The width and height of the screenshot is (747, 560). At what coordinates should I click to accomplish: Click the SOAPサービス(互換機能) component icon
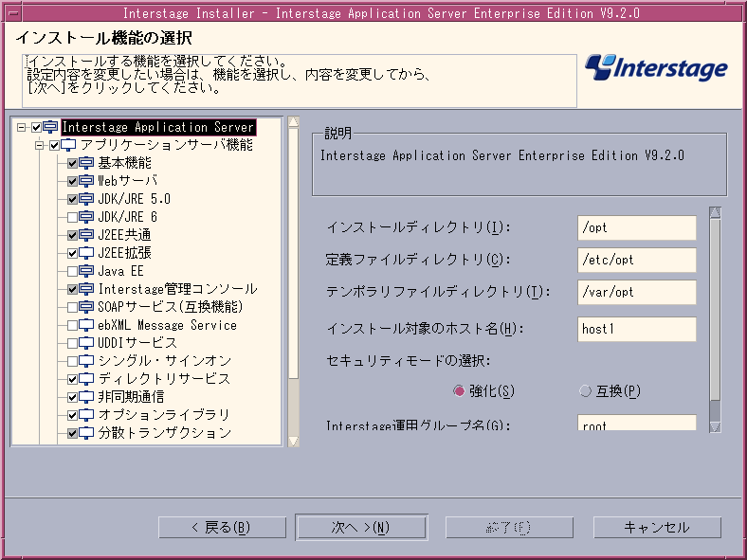(x=86, y=307)
